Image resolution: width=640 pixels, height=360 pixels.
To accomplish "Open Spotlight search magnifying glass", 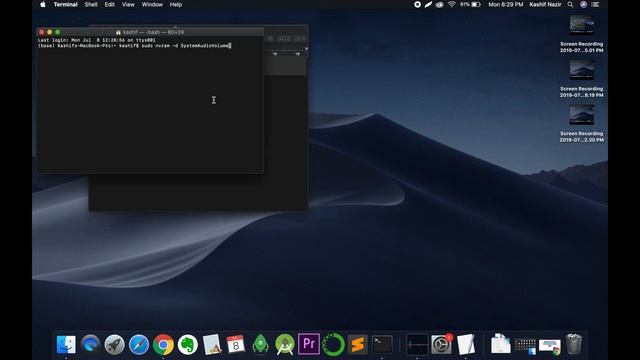I will pos(570,4).
